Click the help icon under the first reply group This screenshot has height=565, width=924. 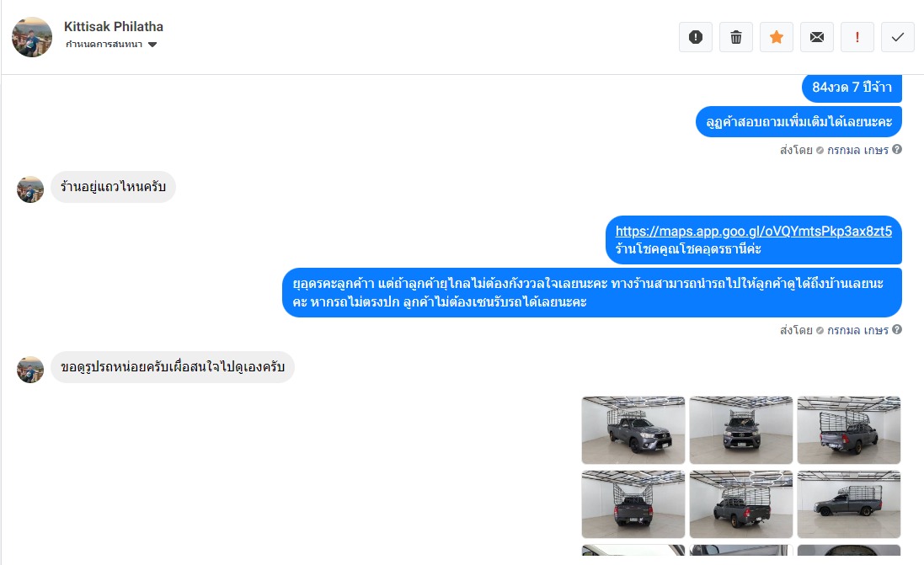897,149
